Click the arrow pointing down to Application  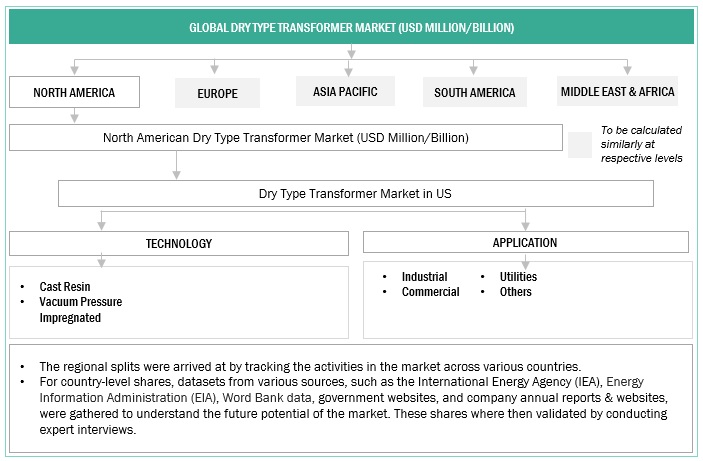pos(525,221)
